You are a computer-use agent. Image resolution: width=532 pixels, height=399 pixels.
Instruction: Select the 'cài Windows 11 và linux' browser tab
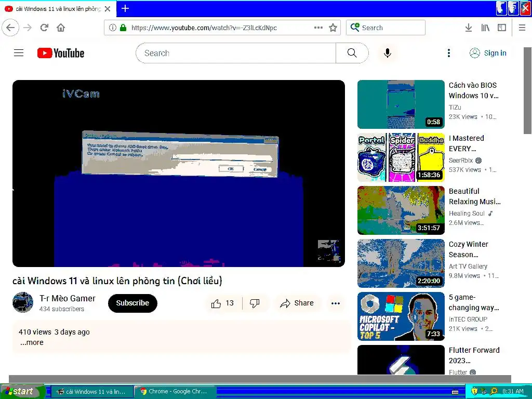point(58,9)
